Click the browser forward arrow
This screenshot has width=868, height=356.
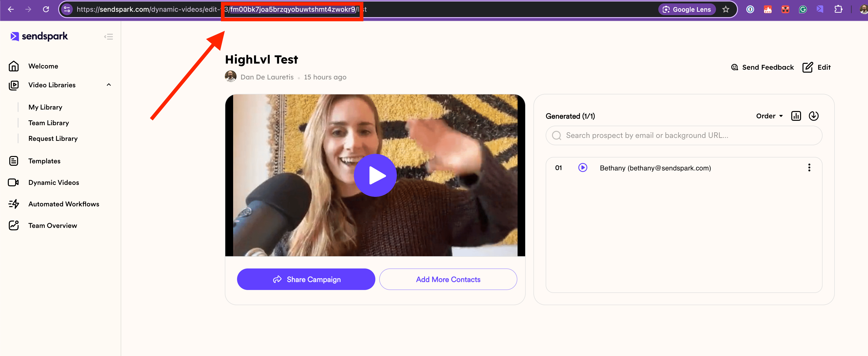click(x=28, y=10)
